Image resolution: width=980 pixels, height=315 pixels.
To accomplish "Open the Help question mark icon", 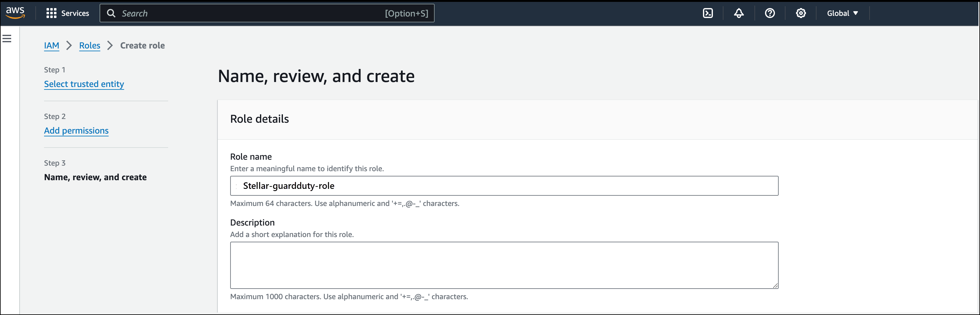I will [770, 13].
